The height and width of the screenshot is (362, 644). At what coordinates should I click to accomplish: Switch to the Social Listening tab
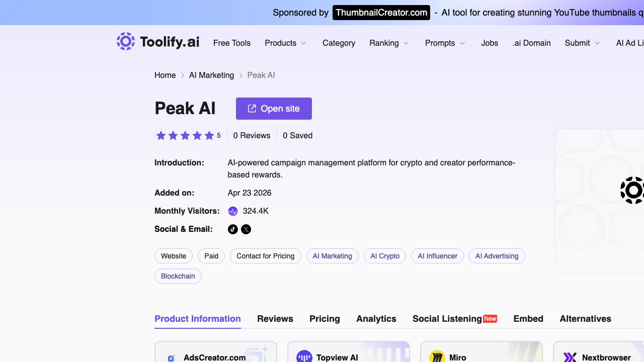tap(455, 319)
